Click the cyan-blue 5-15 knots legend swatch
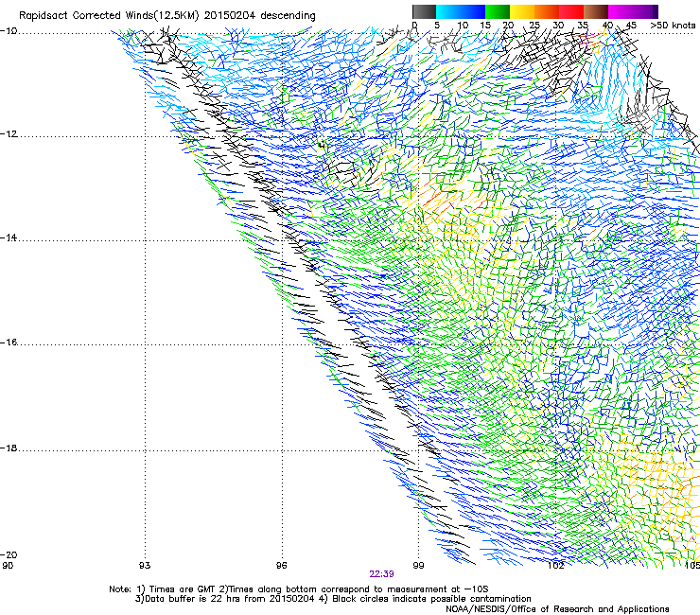Screen dimensions: 700x615 [461, 11]
